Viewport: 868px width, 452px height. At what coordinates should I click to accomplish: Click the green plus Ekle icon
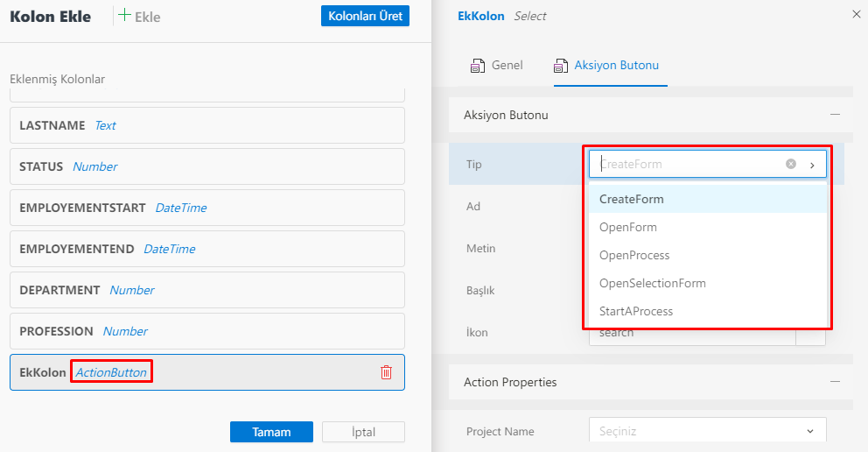(x=125, y=16)
